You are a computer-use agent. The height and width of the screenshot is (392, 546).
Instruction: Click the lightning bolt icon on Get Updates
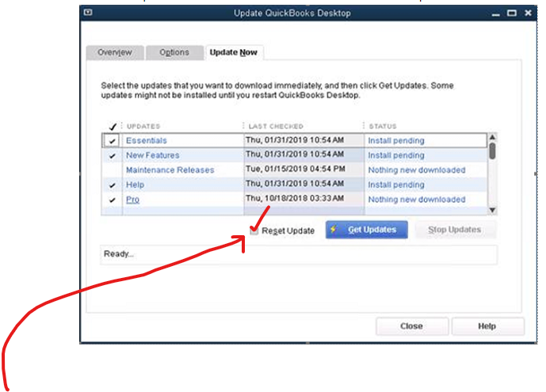[334, 230]
